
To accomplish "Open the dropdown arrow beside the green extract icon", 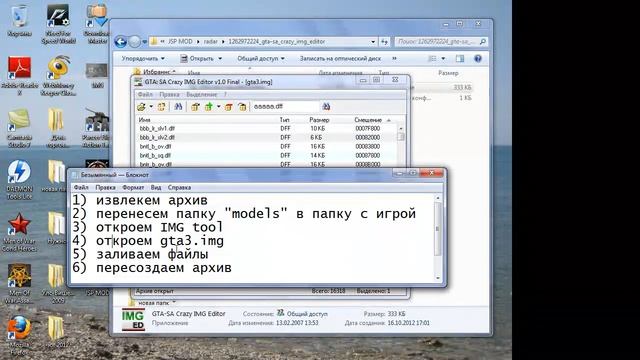I will 218,107.
